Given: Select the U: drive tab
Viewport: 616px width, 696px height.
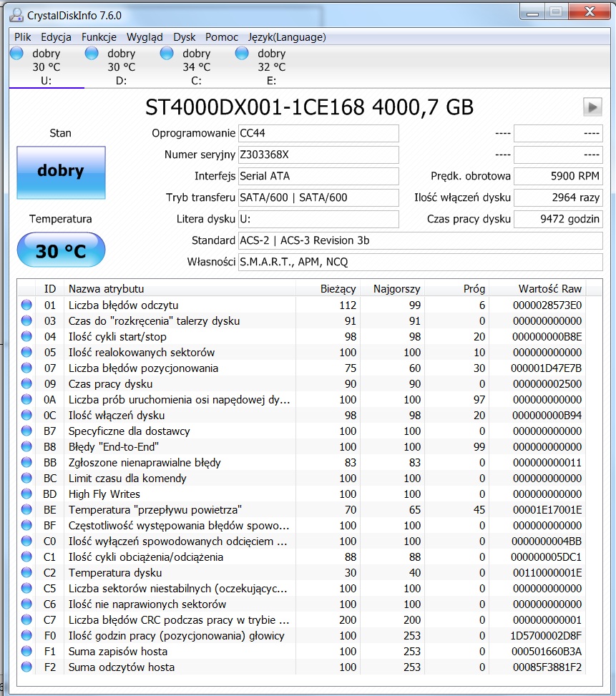Looking at the screenshot, I should coord(47,67).
